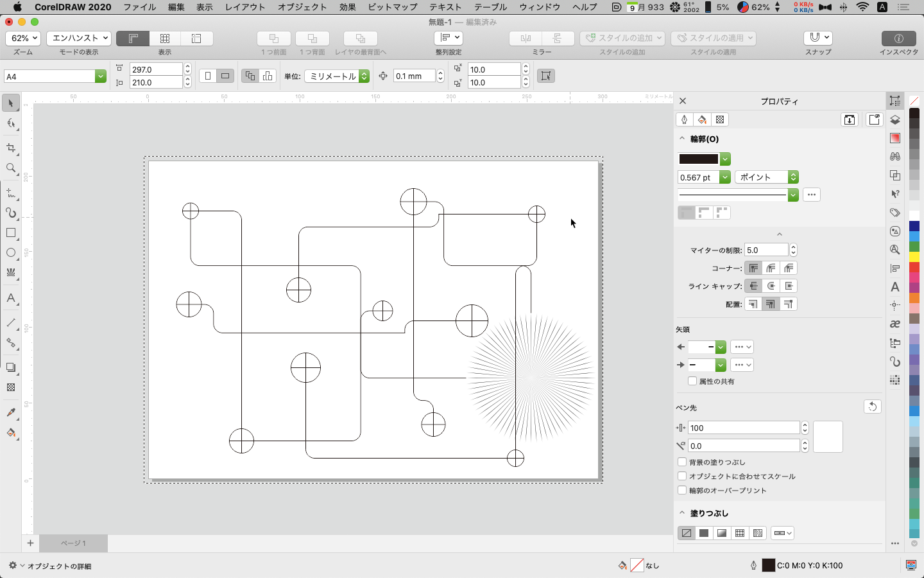The image size is (924, 578).
Task: Open the ビットマップ menu
Action: coord(392,7)
